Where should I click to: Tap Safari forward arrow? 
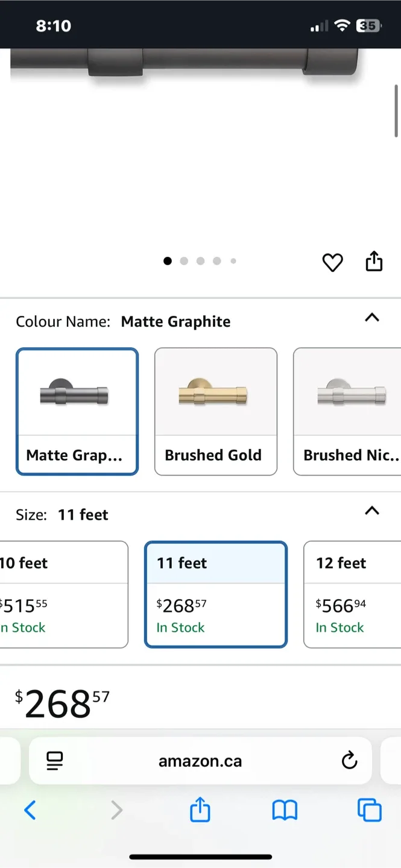tap(116, 810)
